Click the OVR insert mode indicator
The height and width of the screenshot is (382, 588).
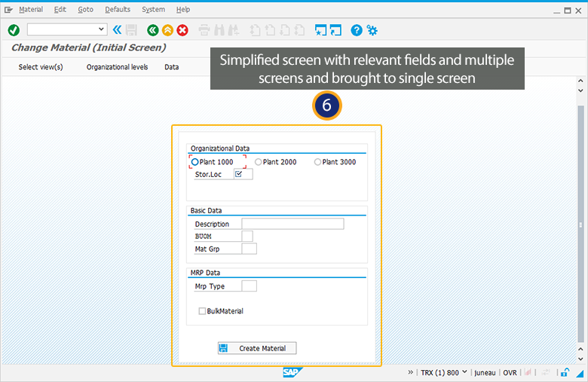[510, 373]
